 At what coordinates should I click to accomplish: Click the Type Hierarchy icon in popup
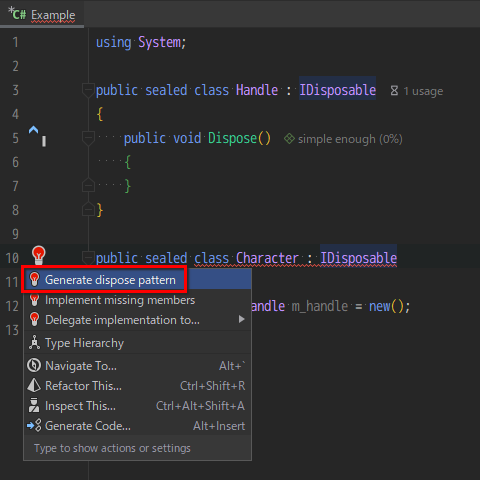coord(34,343)
